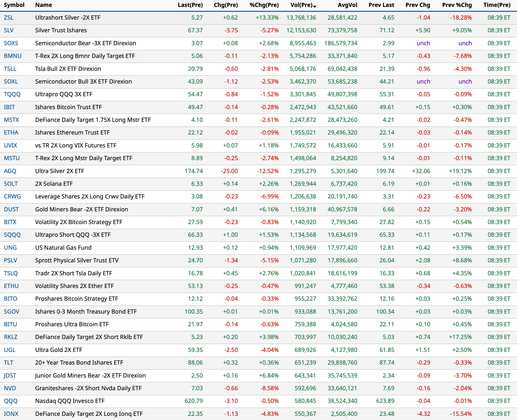Image resolution: width=517 pixels, height=420 pixels.
Task: Open the AGQ ticker link
Action: (x=10, y=171)
